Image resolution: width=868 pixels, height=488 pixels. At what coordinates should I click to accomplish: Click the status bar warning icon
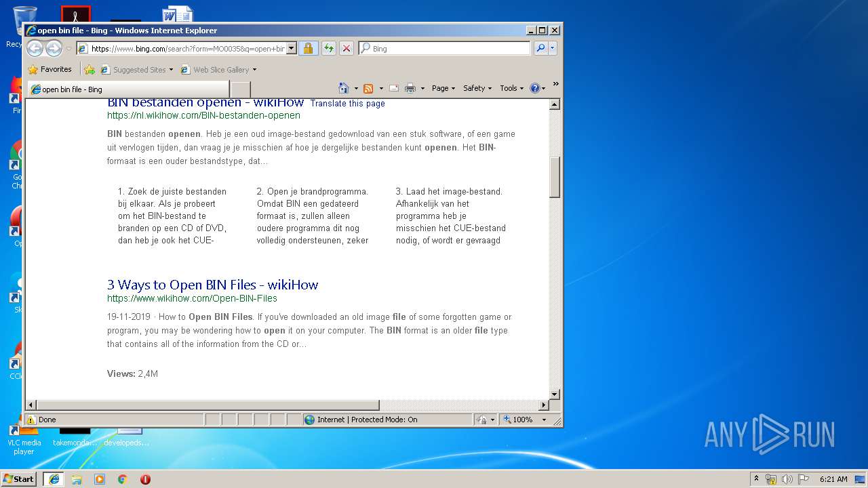31,420
